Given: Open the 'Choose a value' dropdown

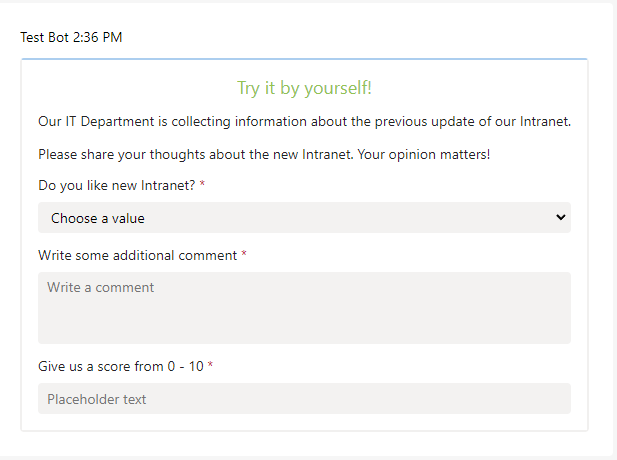Looking at the screenshot, I should coord(304,218).
